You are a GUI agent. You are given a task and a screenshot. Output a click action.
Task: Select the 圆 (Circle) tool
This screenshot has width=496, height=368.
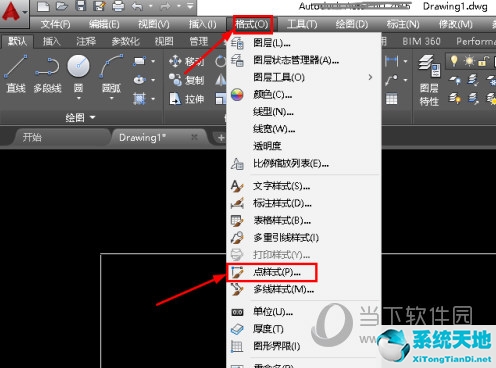coord(78,74)
